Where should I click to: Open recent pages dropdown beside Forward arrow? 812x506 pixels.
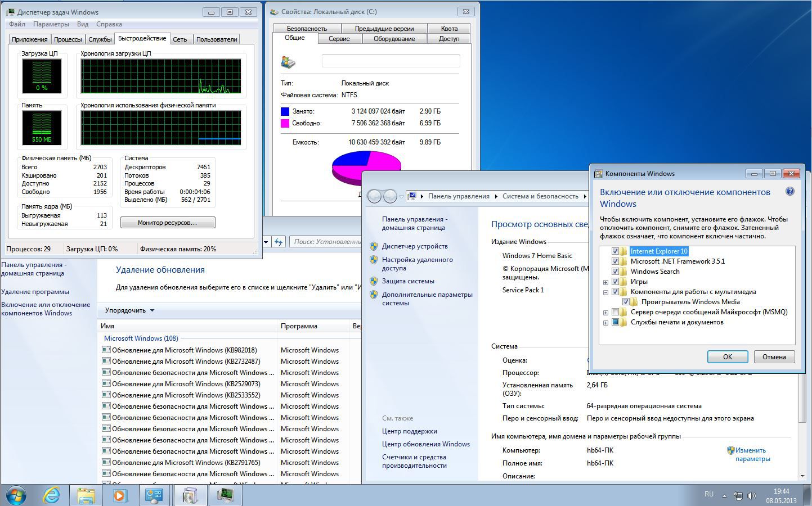click(x=401, y=197)
